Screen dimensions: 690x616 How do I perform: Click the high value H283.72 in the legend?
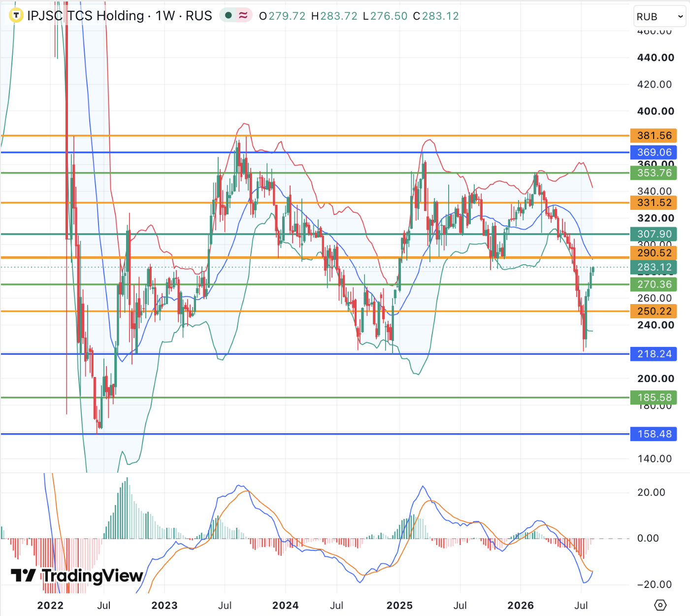tap(334, 16)
